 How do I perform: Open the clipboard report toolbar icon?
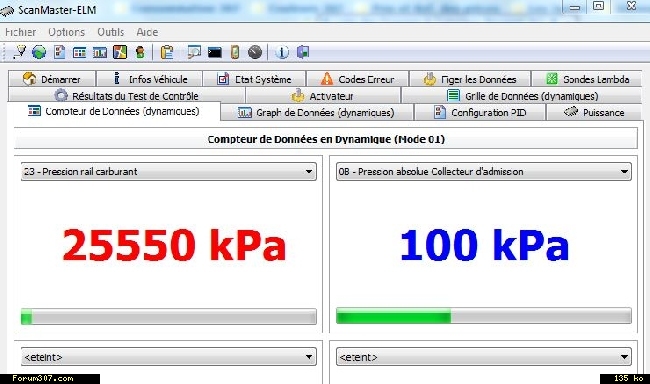pyautogui.click(x=167, y=52)
